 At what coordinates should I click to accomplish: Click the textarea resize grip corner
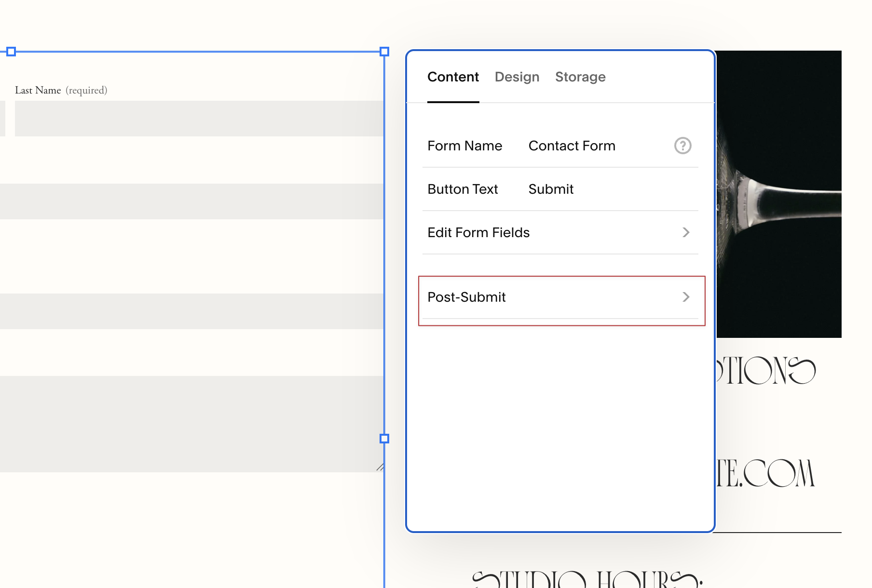pos(380,467)
